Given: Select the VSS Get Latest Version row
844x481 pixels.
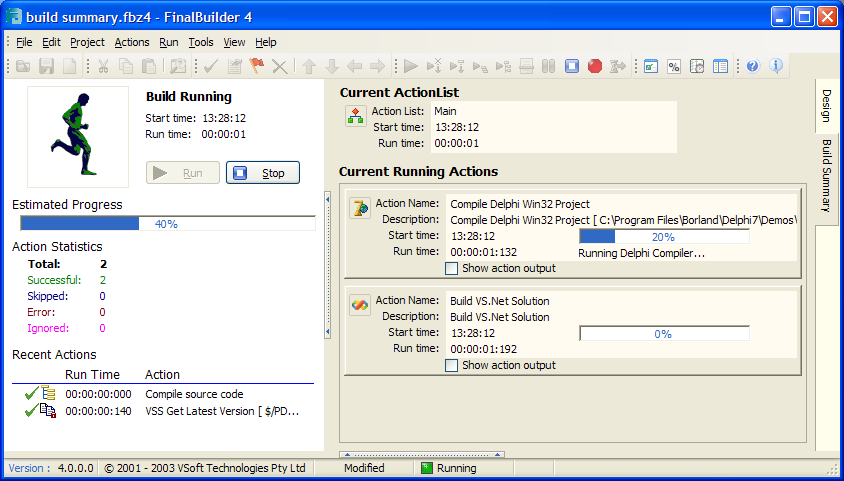Looking at the screenshot, I should 163,411.
